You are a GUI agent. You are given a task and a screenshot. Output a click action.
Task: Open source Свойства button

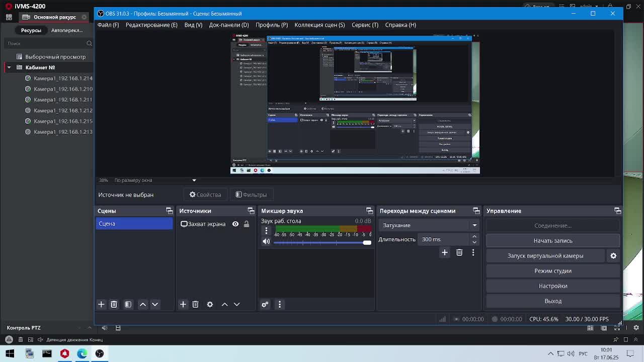point(205,195)
